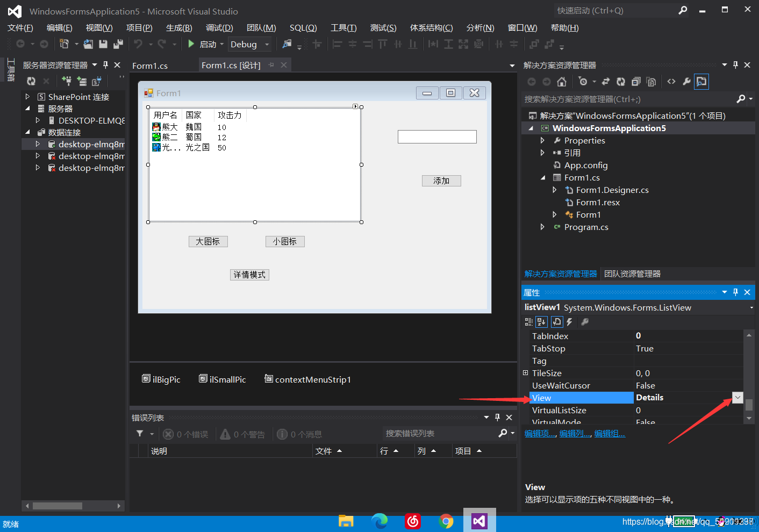Open the 工具(T) menu
759x532 pixels.
tap(343, 27)
